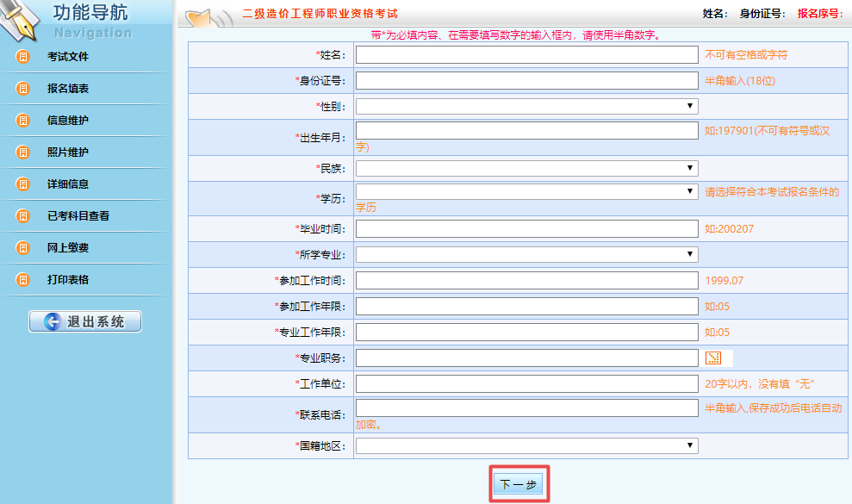The image size is (852, 504).
Task: Click the 联系电话 input field
Action: point(526,408)
